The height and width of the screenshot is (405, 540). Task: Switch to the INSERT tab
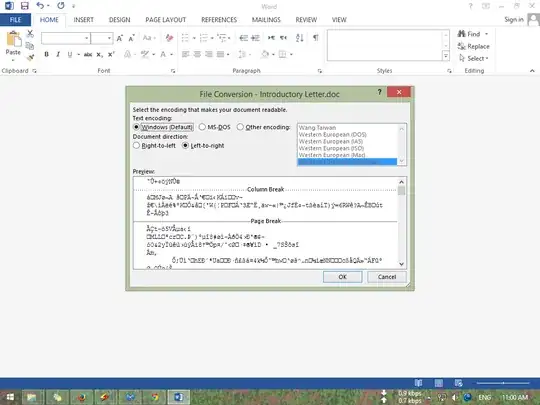point(83,20)
